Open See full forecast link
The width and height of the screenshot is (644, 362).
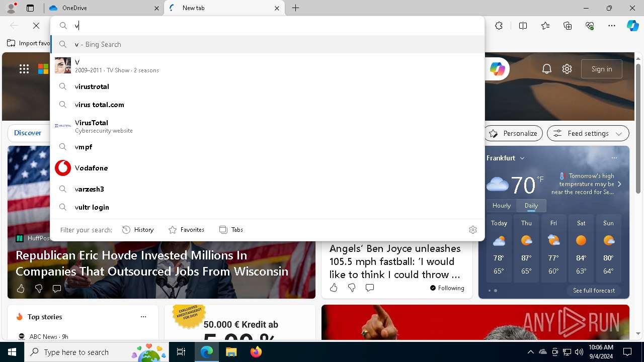594,291
